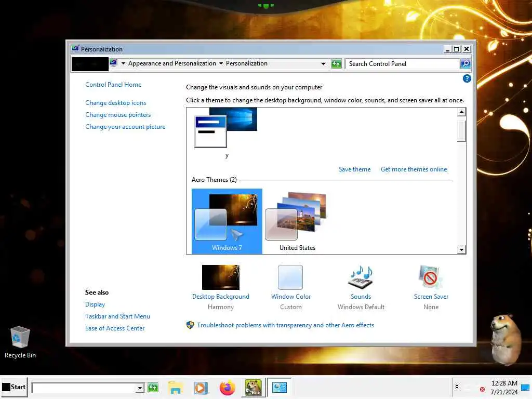The image size is (532, 399).
Task: Click the Control Panel icon in address bar
Action: click(114, 63)
